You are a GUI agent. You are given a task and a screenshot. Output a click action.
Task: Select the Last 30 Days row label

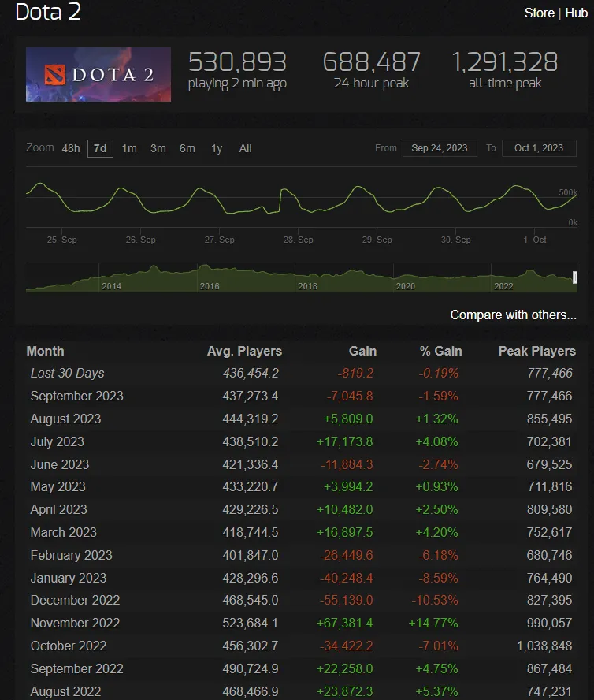68,373
